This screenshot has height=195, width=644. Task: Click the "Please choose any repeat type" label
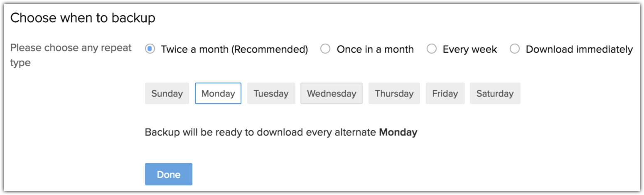coord(71,55)
